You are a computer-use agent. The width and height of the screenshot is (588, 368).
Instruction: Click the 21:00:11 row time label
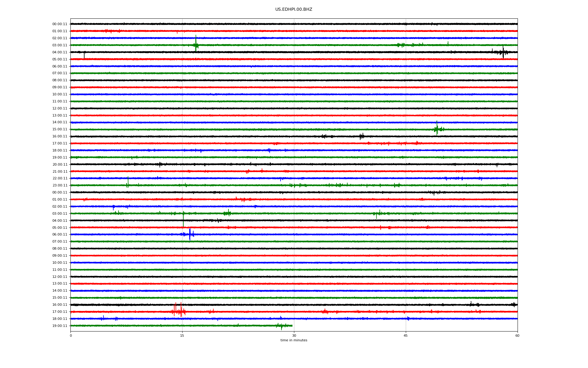tap(60, 172)
